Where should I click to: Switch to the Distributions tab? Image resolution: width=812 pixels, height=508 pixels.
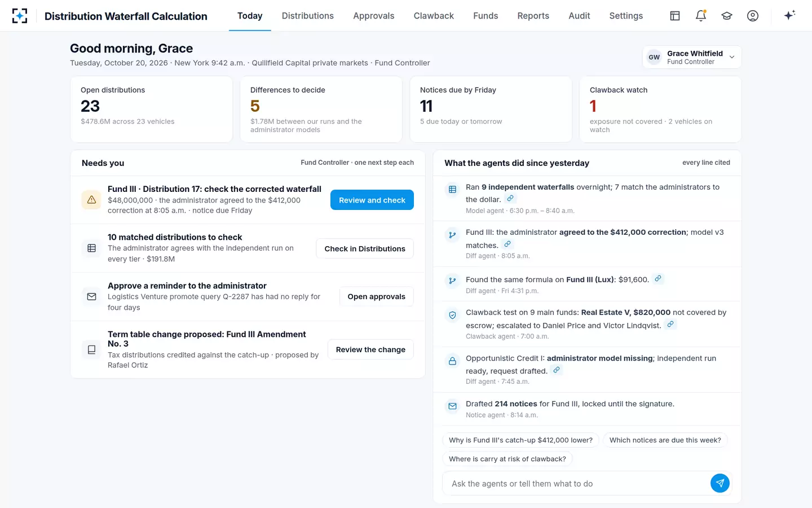308,16
